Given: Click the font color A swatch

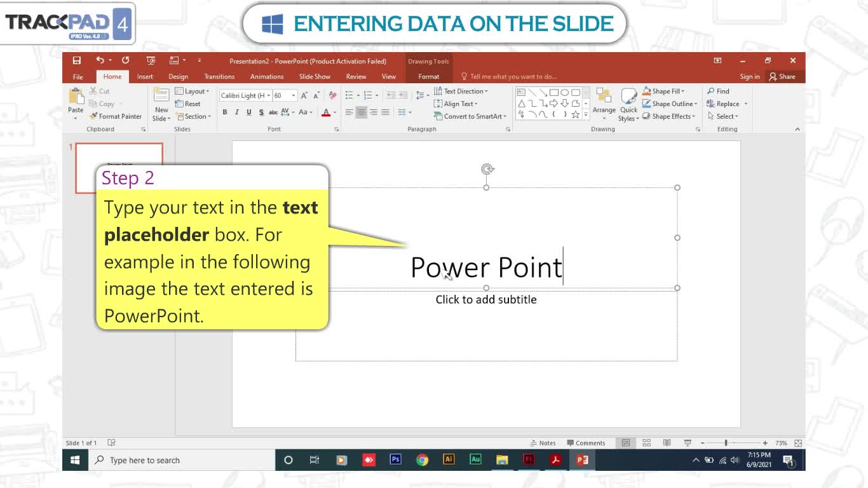Looking at the screenshot, I should click(x=326, y=112).
